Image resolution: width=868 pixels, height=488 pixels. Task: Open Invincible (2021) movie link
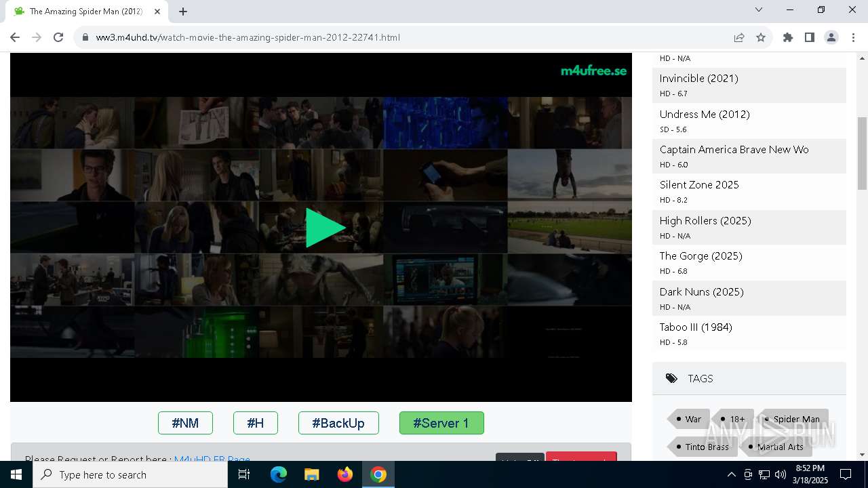pos(699,79)
